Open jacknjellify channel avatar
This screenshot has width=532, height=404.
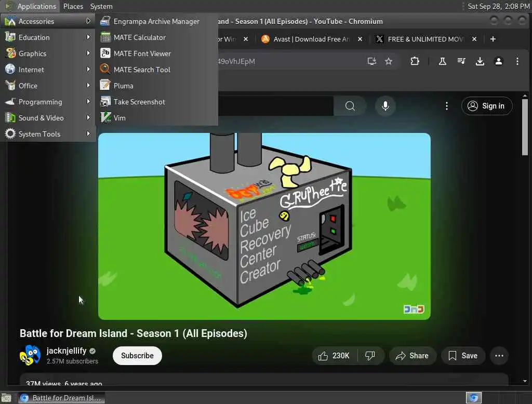(30, 356)
